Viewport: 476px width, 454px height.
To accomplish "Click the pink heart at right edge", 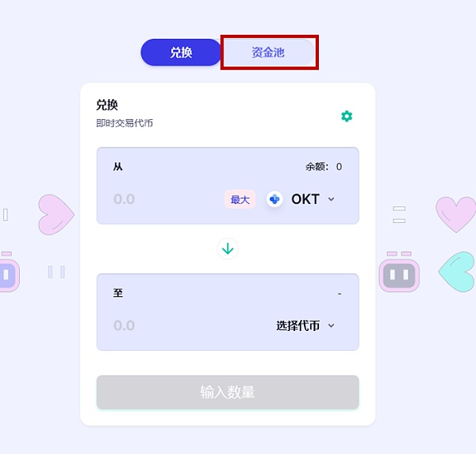I will (x=455, y=214).
